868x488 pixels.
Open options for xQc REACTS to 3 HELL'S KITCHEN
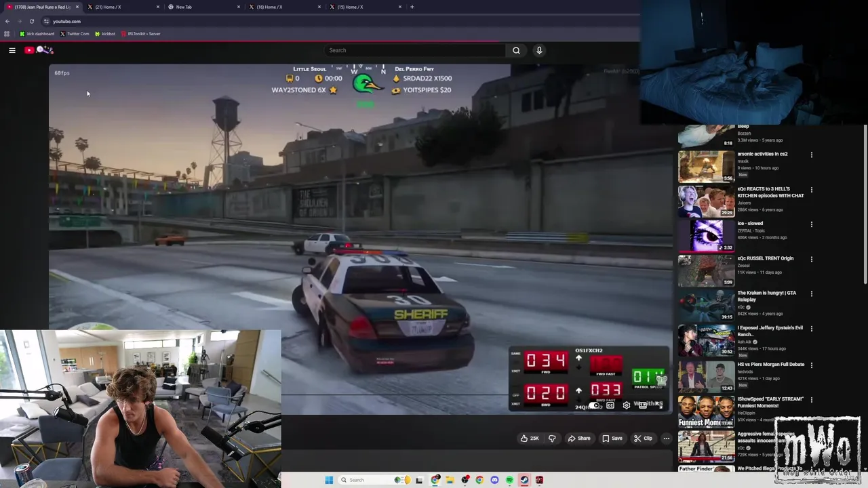[x=811, y=190]
